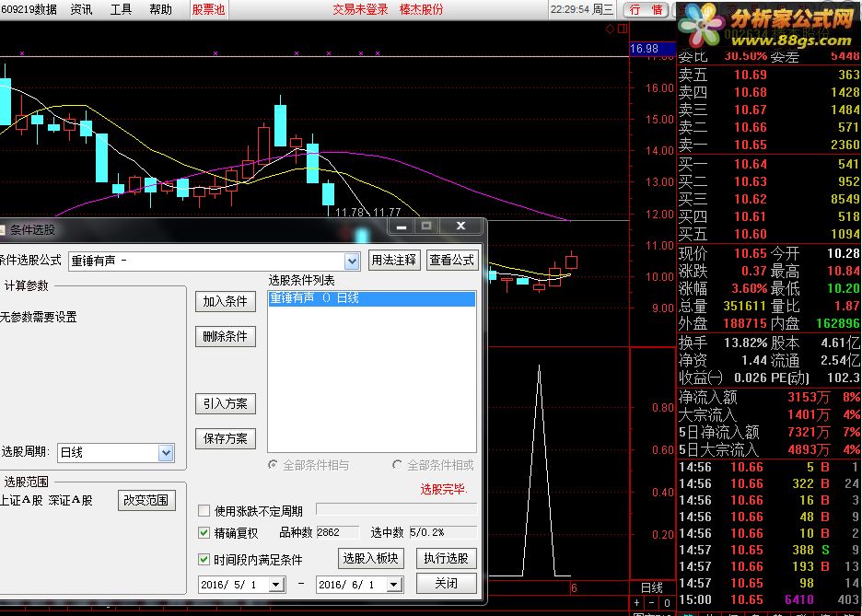Click the 日线 period label below chart
This screenshot has width=862, height=616.
[652, 588]
